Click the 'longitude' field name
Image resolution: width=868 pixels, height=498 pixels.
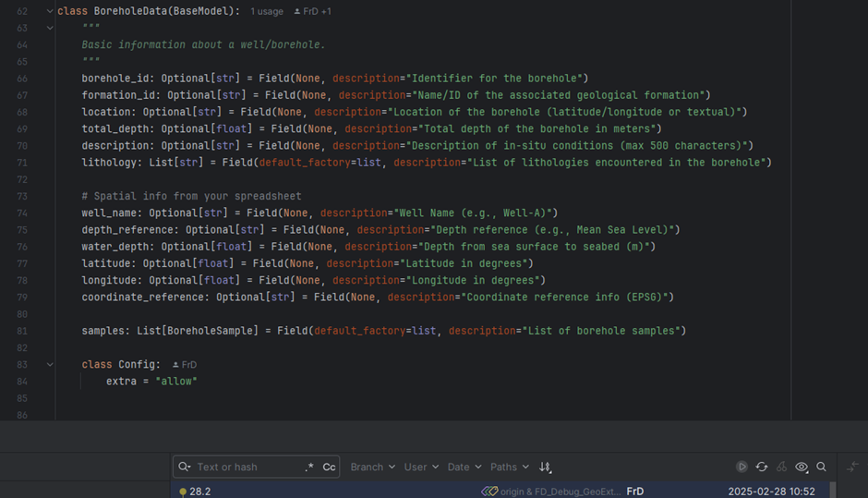(109, 280)
